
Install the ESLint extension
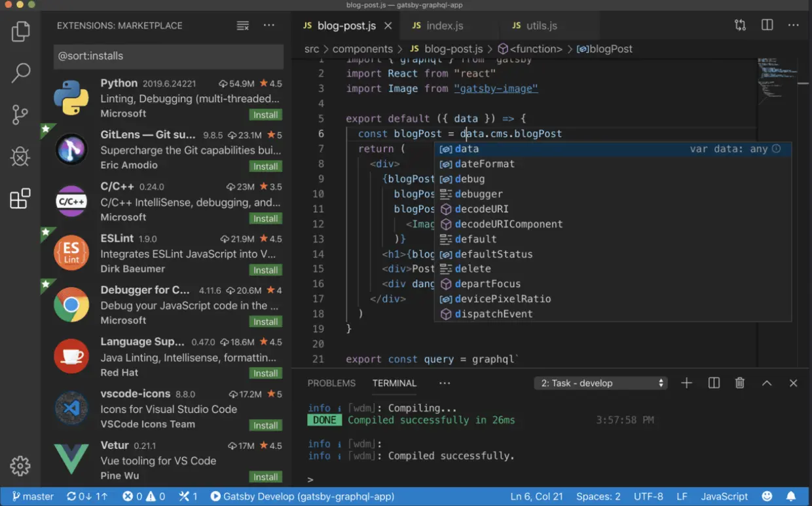click(x=265, y=270)
